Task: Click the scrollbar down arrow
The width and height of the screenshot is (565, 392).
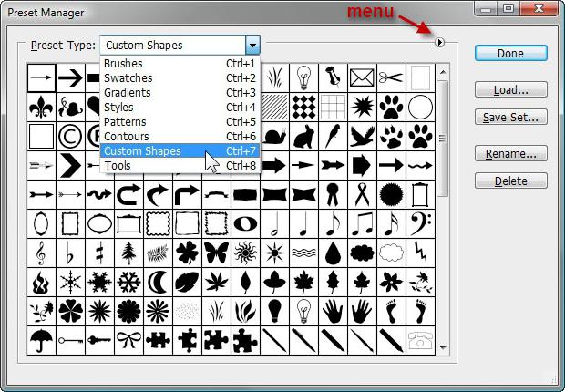Action: coord(443,347)
